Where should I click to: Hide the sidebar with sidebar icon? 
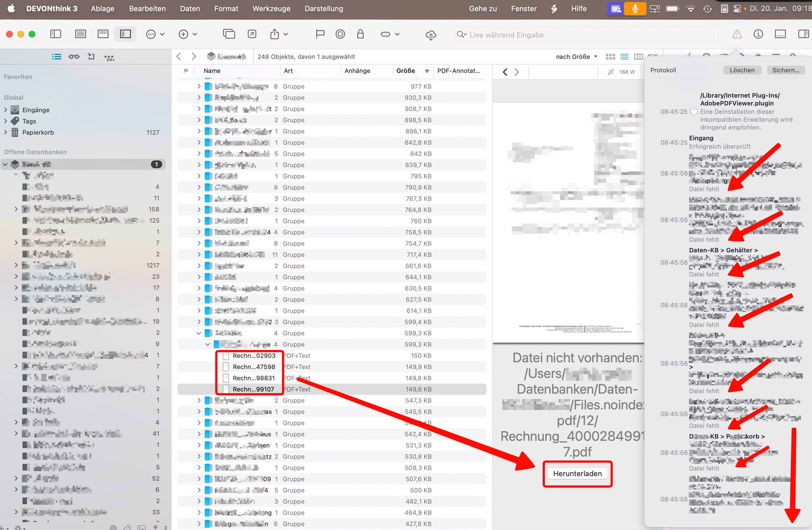pos(56,34)
